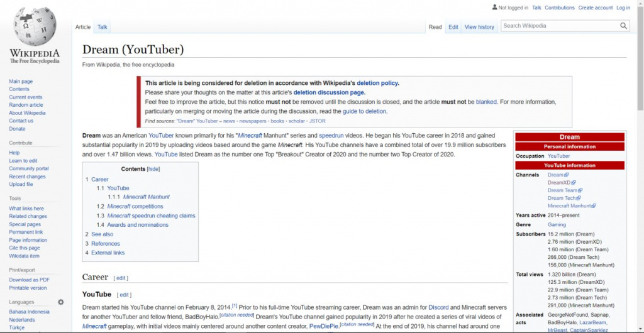Click Download as PDF
This screenshot has height=333, width=644.
coord(29,280)
